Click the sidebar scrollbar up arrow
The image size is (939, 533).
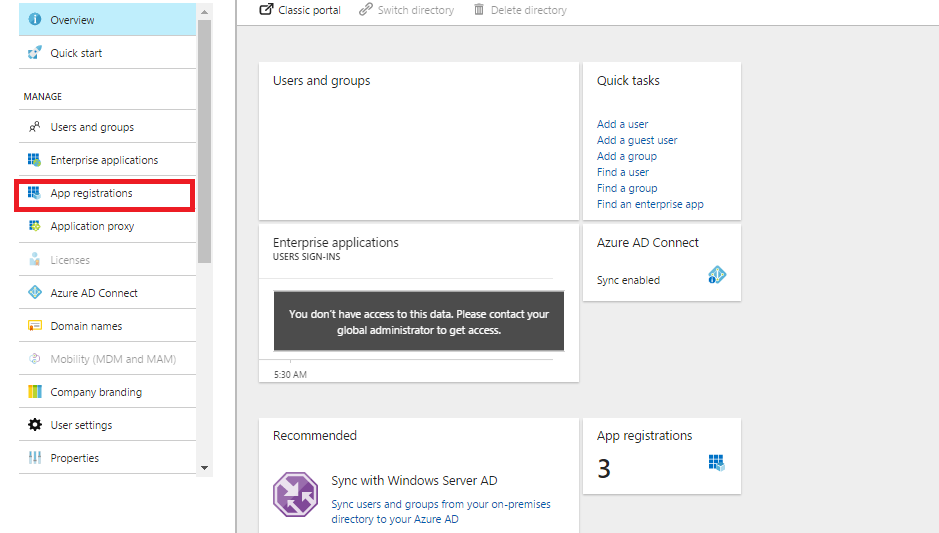(205, 12)
